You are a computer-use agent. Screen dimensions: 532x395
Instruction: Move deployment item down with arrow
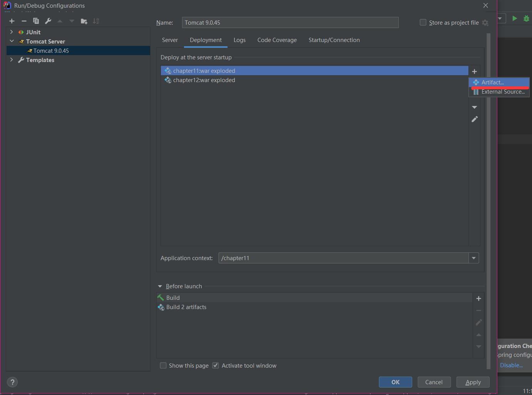pyautogui.click(x=474, y=107)
